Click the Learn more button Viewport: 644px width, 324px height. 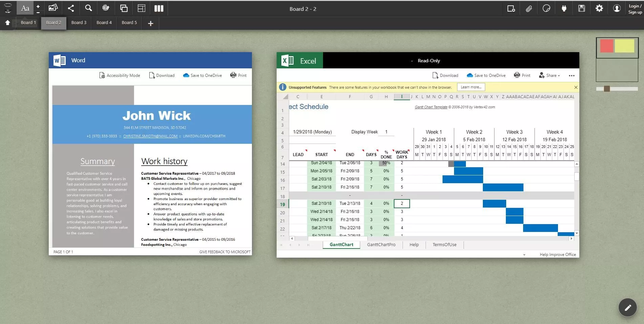(471, 87)
